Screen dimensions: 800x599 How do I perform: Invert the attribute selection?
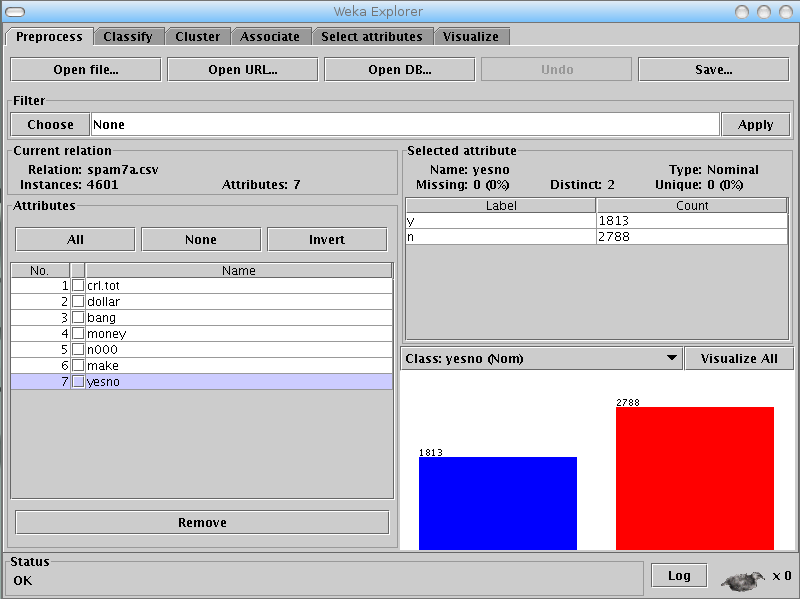327,239
